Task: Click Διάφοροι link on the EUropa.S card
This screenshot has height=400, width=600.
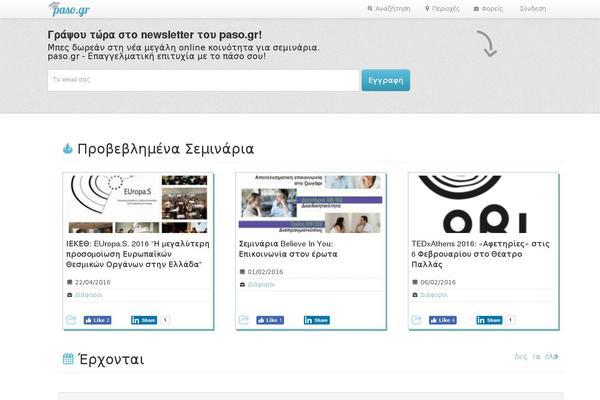Action: coord(88,295)
